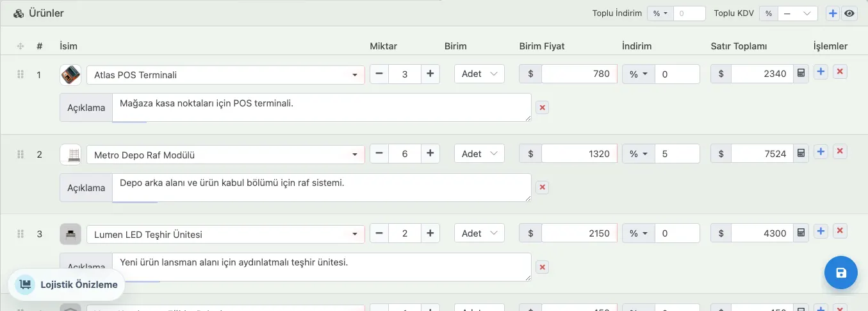Screen dimensions: 868x311
Task: Click the move icon beside # header
Action: coord(20,46)
